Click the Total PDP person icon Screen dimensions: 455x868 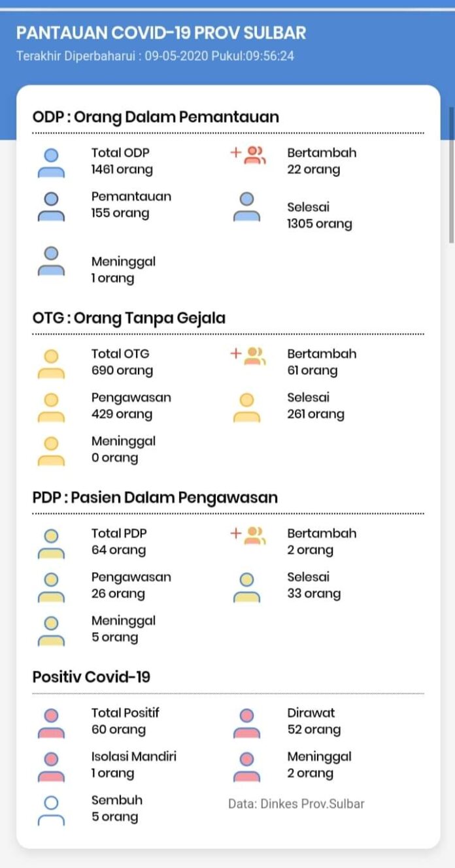pos(51,544)
